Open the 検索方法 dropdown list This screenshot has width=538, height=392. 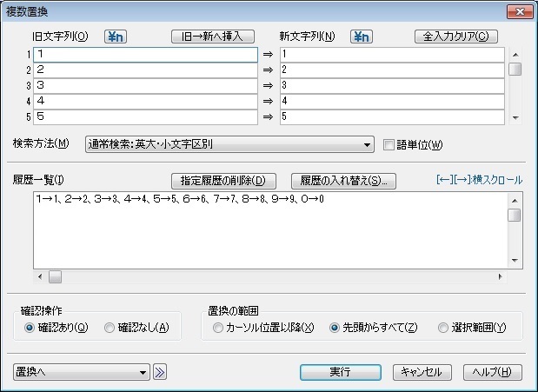coord(367,144)
